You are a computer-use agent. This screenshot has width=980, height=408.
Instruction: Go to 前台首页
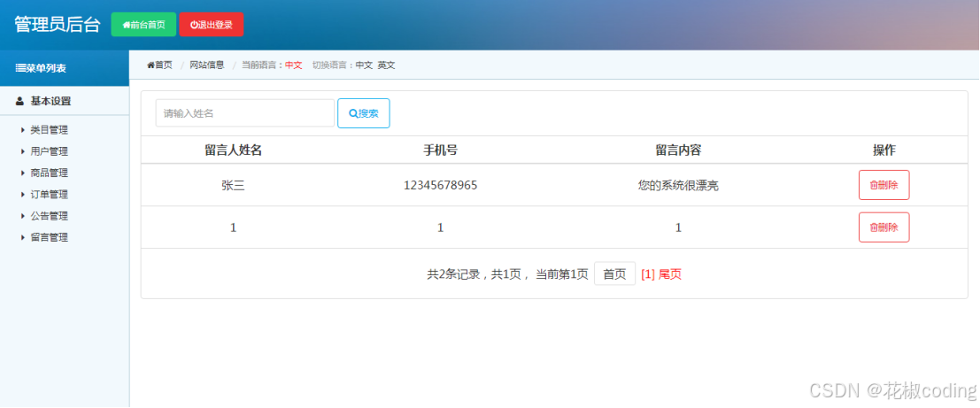(143, 25)
